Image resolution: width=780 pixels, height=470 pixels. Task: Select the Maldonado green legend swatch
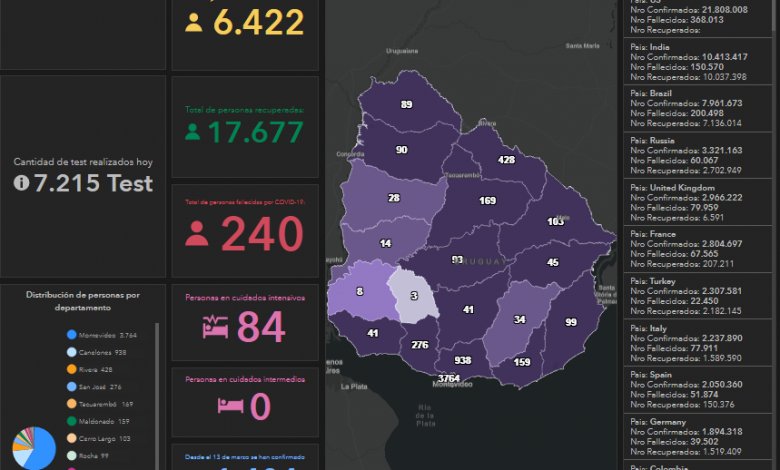tap(72, 421)
